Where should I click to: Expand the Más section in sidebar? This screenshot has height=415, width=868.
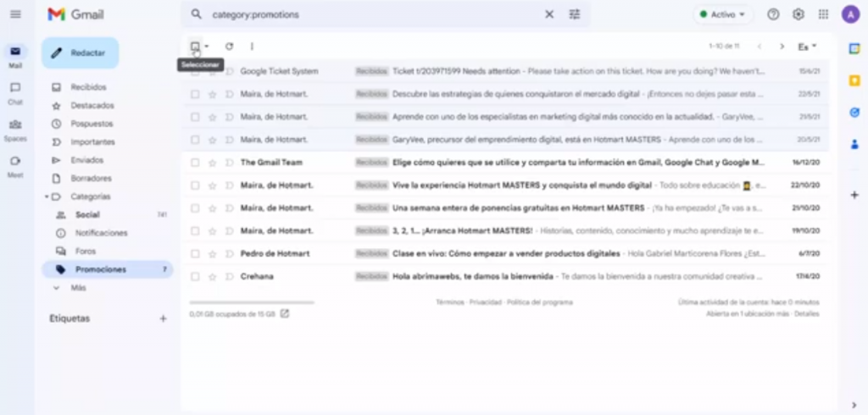click(78, 288)
